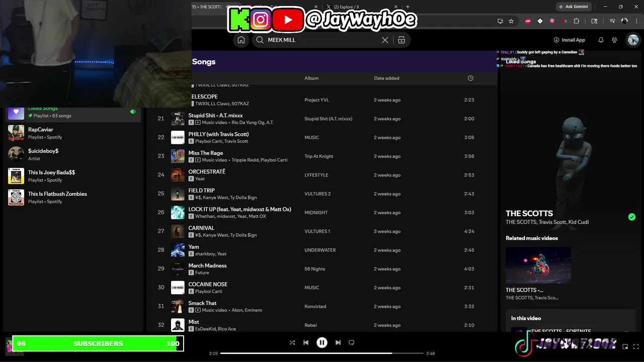Open THE SCOTTS related music video thumbnail

tap(538, 265)
